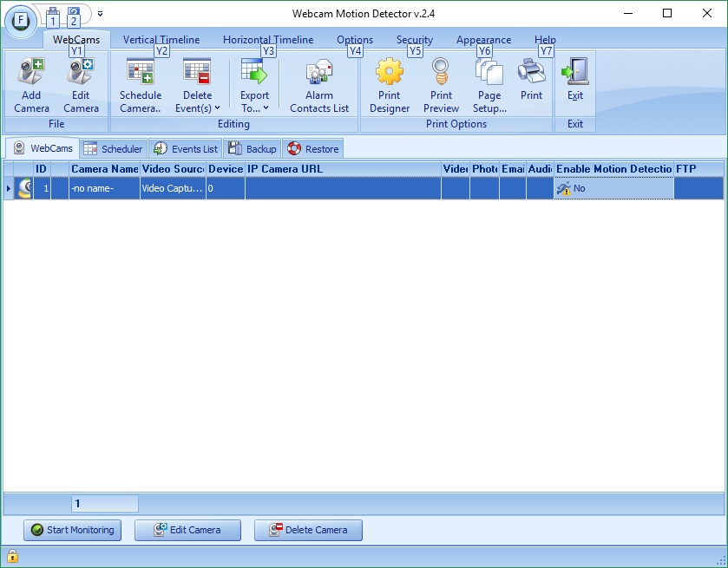
Task: Open Page Setup
Action: click(x=489, y=82)
